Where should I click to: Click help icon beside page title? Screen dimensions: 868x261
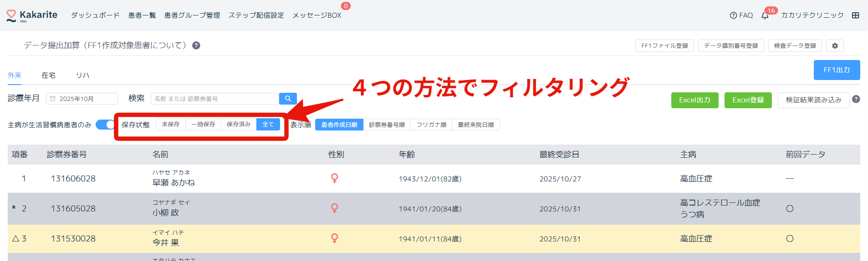[196, 45]
